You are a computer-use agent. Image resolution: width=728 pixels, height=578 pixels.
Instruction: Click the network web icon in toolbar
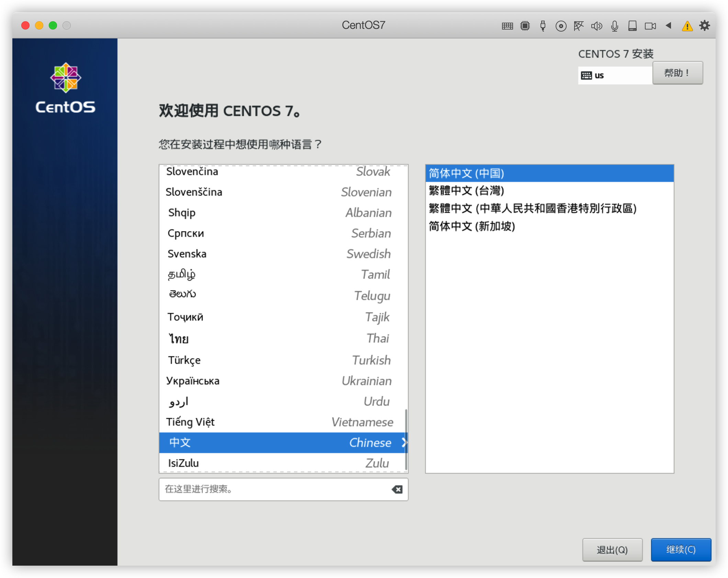[579, 26]
